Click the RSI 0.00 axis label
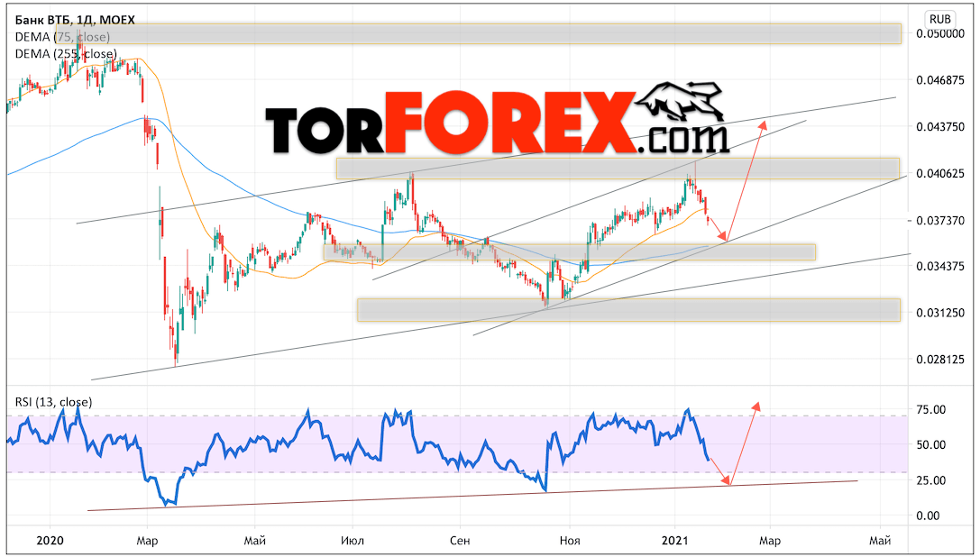 [x=928, y=516]
